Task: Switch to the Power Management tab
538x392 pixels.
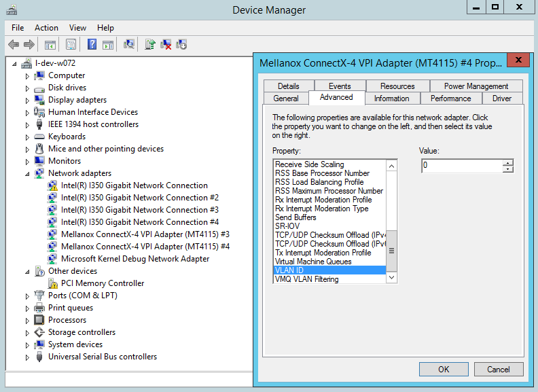Action: coord(476,86)
